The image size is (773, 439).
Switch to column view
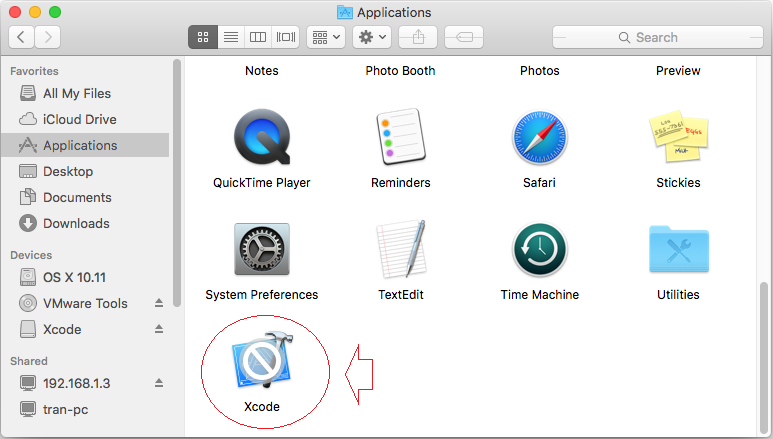coord(258,37)
